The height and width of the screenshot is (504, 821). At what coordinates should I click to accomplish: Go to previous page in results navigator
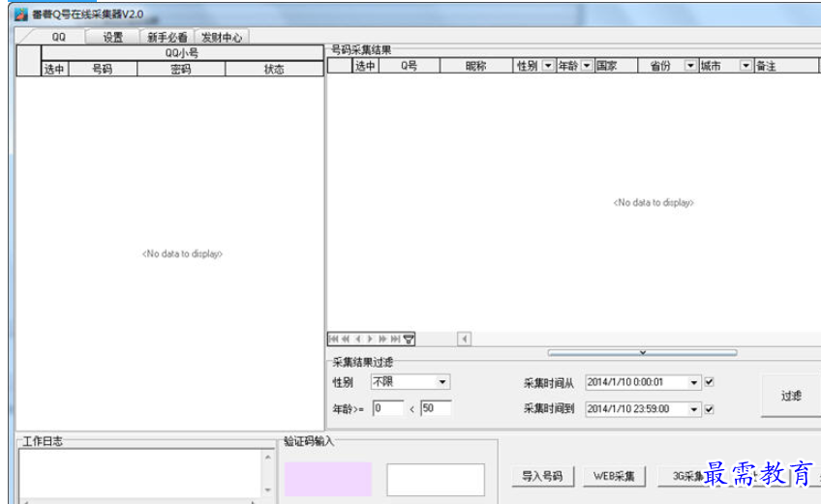346,340
